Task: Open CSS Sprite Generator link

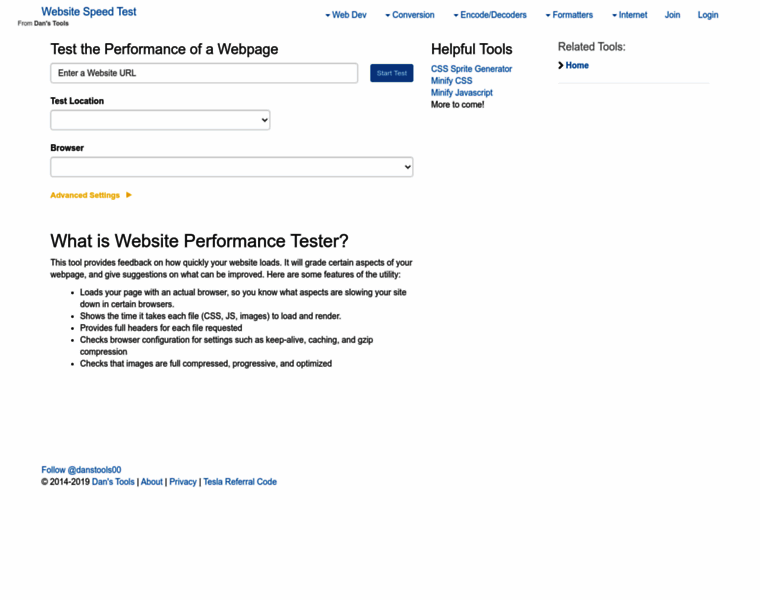Action: [471, 69]
